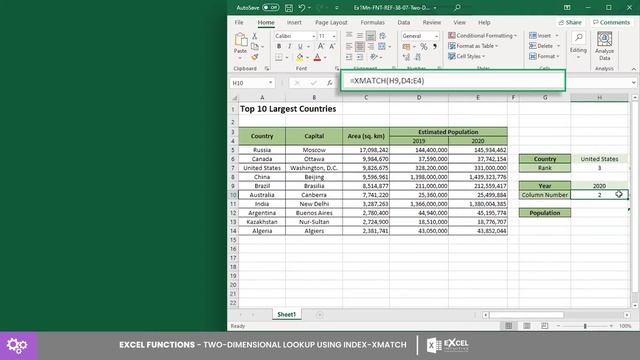Image resolution: width=640 pixels, height=360 pixels.
Task: Apply Percent Style format
Action: (424, 47)
